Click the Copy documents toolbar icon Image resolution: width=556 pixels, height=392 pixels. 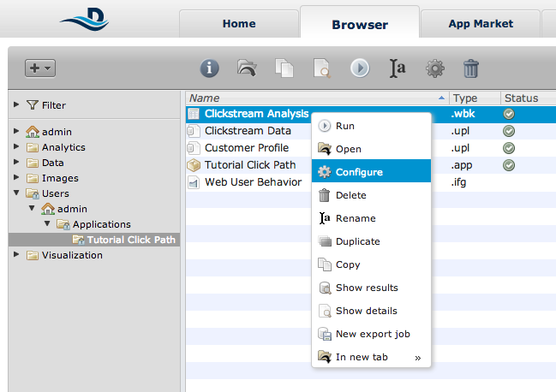284,68
